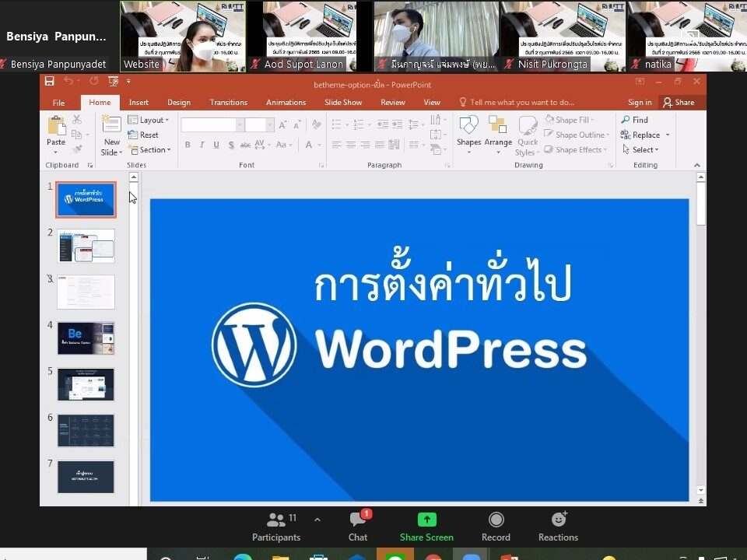Open Zoom Reactions menu
Viewport: 747px width, 560px height.
click(x=559, y=527)
